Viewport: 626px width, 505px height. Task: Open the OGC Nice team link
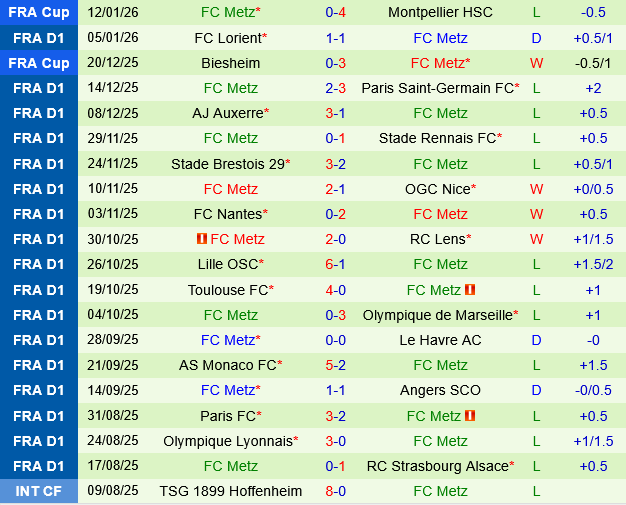click(438, 189)
